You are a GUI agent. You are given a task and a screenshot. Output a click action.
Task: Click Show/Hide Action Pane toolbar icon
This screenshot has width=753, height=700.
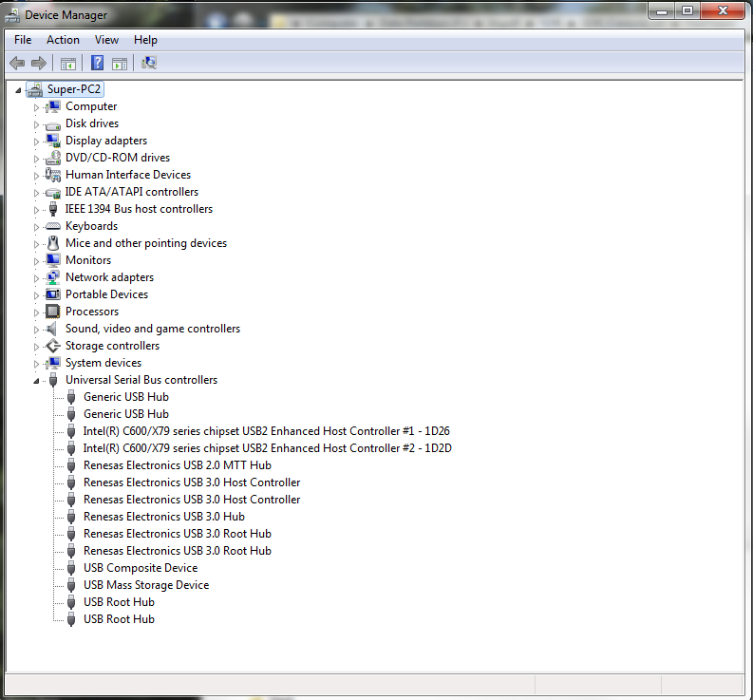(x=120, y=64)
